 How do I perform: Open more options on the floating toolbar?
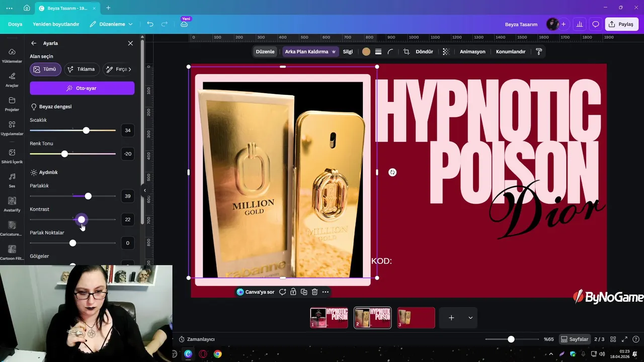(x=326, y=292)
